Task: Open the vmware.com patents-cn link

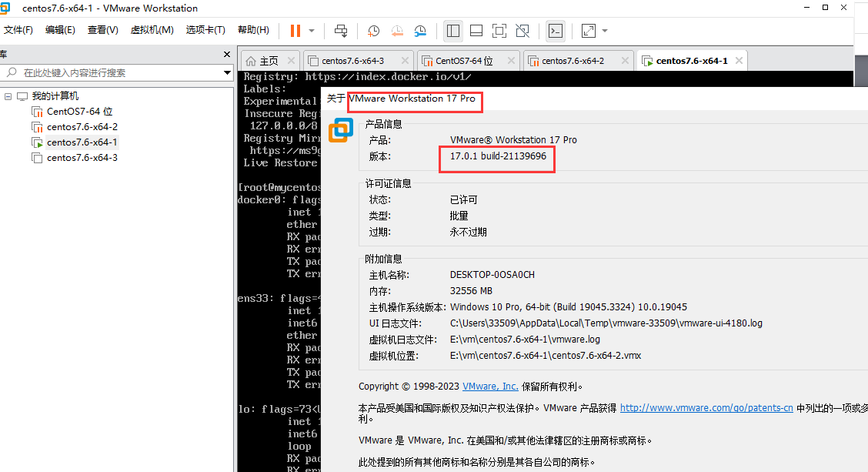Action: (706, 408)
